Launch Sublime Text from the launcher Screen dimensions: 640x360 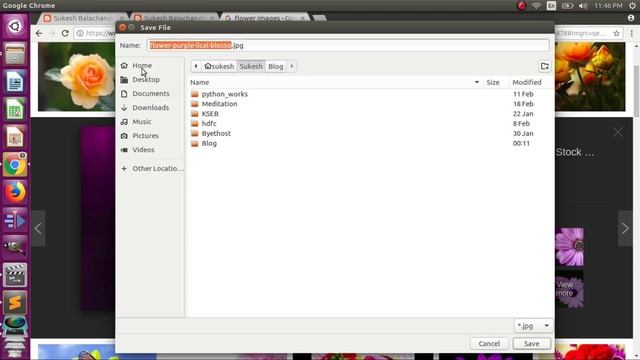15,302
